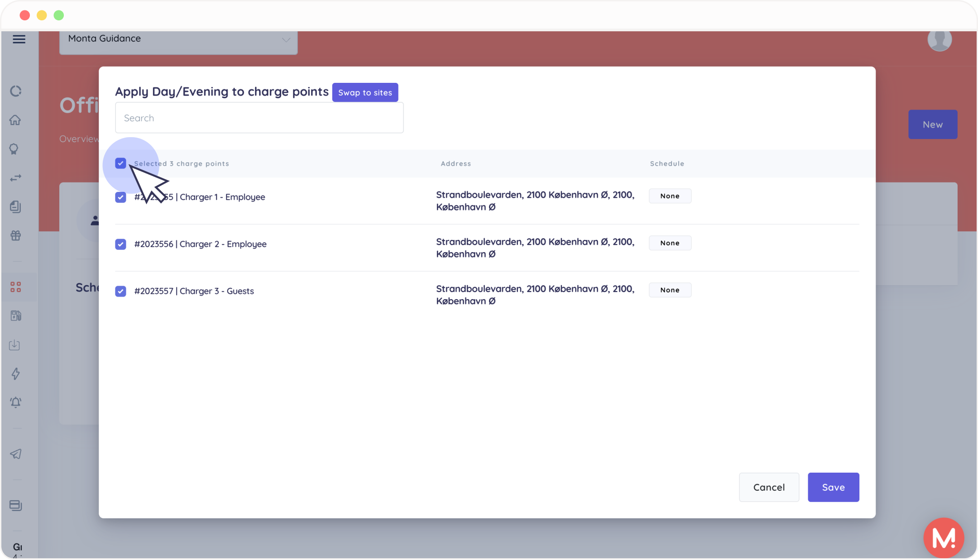The height and width of the screenshot is (560, 978).
Task: Open the alarm bell sidebar icon
Action: tap(15, 402)
